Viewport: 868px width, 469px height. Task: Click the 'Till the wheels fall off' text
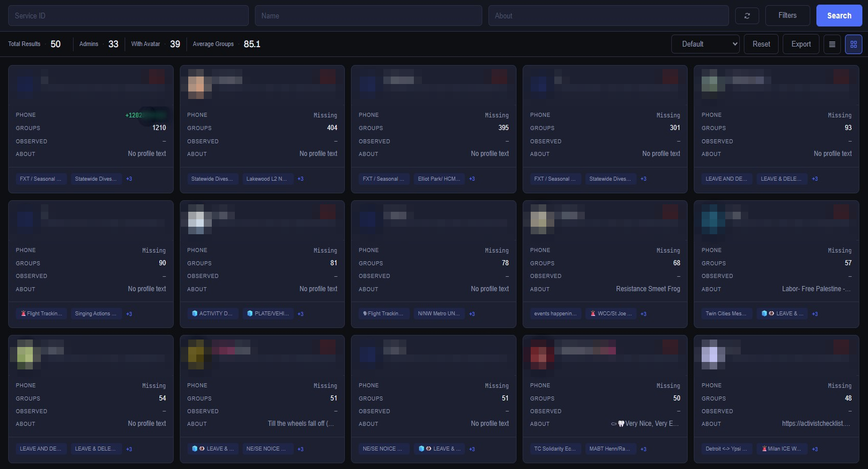pyautogui.click(x=300, y=424)
